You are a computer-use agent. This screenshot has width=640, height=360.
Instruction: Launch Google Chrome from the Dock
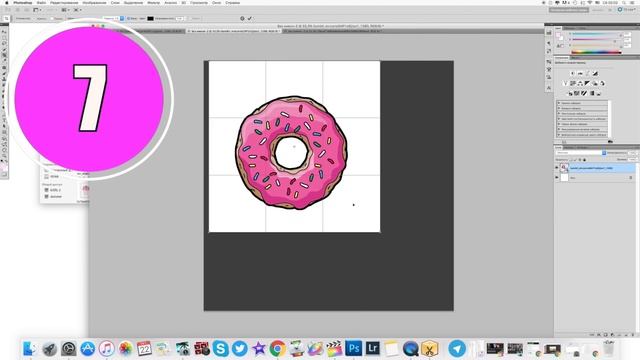tap(278, 349)
